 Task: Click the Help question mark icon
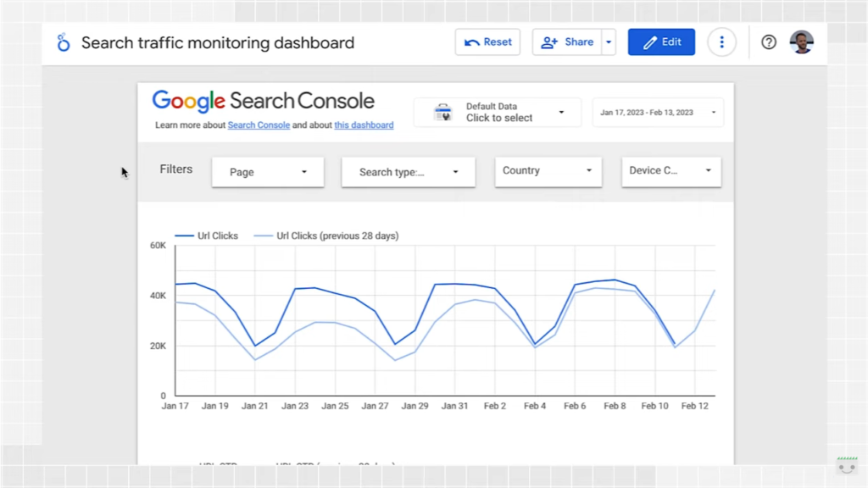[x=768, y=42]
